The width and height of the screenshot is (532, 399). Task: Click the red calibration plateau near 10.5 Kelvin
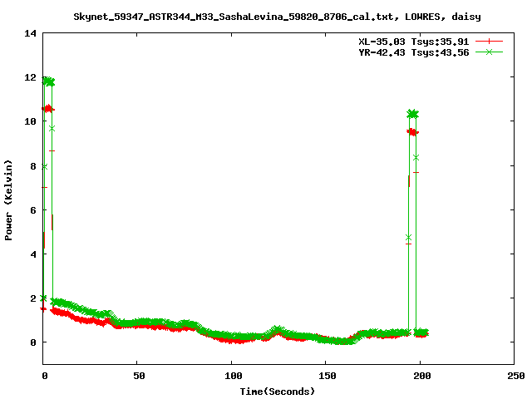pos(48,109)
